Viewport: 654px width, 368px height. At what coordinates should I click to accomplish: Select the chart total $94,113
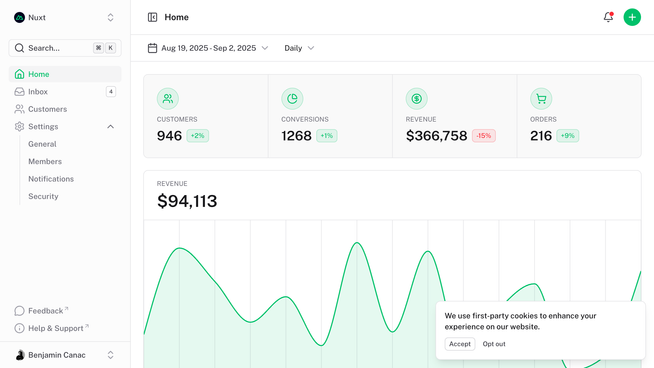click(187, 202)
